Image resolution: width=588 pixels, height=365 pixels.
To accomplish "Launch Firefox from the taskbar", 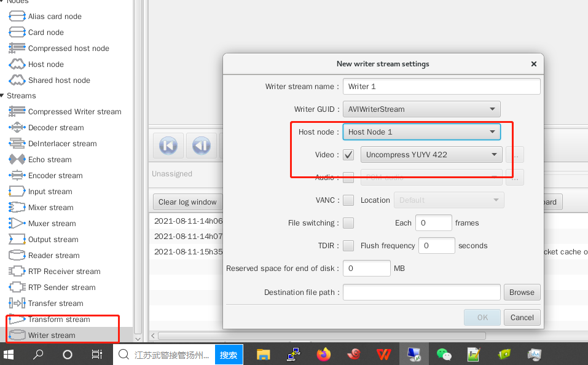I will [x=324, y=354].
